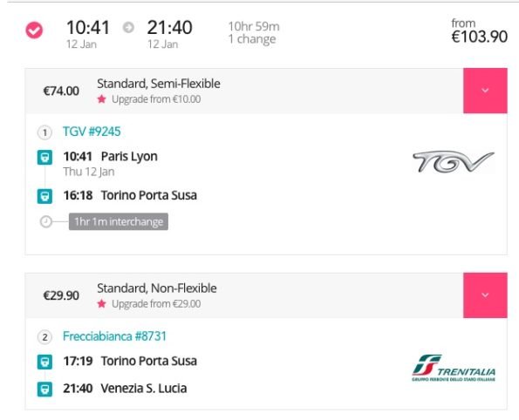Click the 1hr 1m interchange badge
The height and width of the screenshot is (420, 519).
(x=119, y=221)
